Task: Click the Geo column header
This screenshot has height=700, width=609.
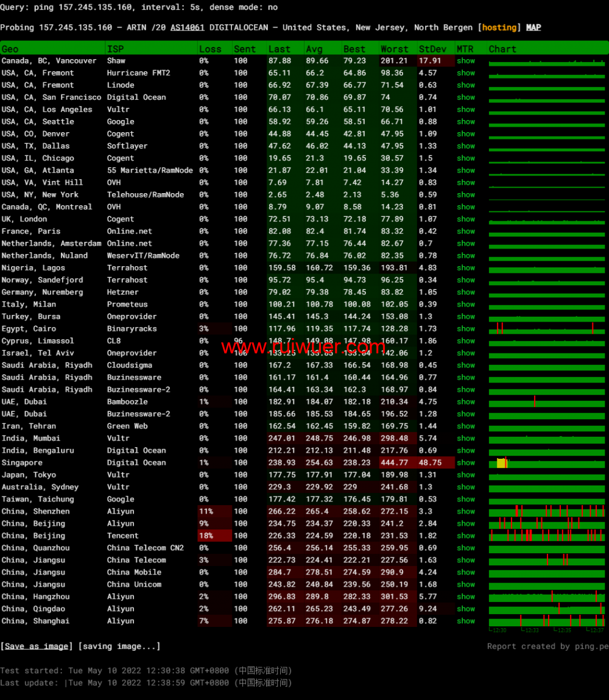Action: click(x=10, y=49)
